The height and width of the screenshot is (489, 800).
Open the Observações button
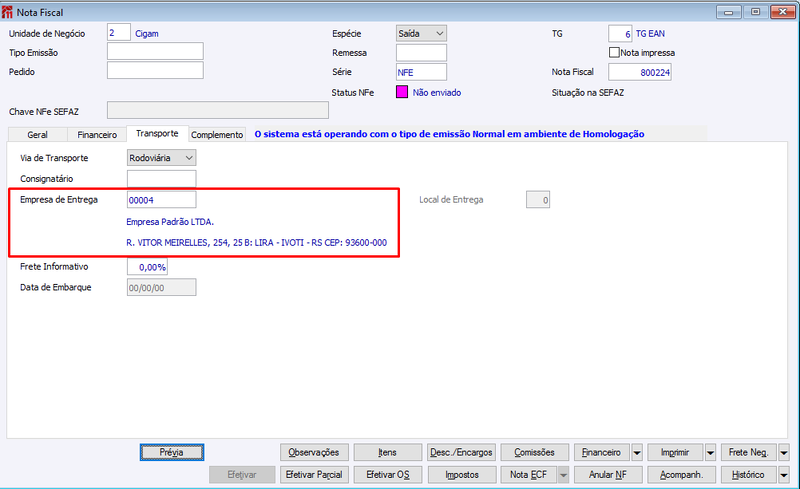click(x=314, y=452)
